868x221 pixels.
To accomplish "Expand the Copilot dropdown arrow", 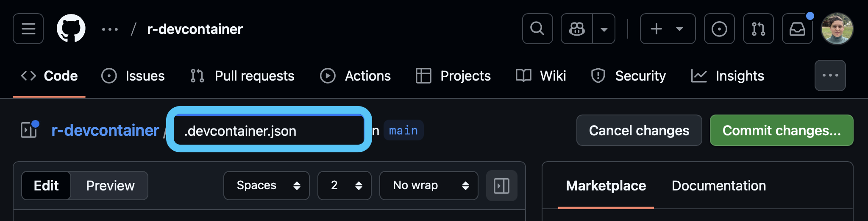I will coord(604,29).
